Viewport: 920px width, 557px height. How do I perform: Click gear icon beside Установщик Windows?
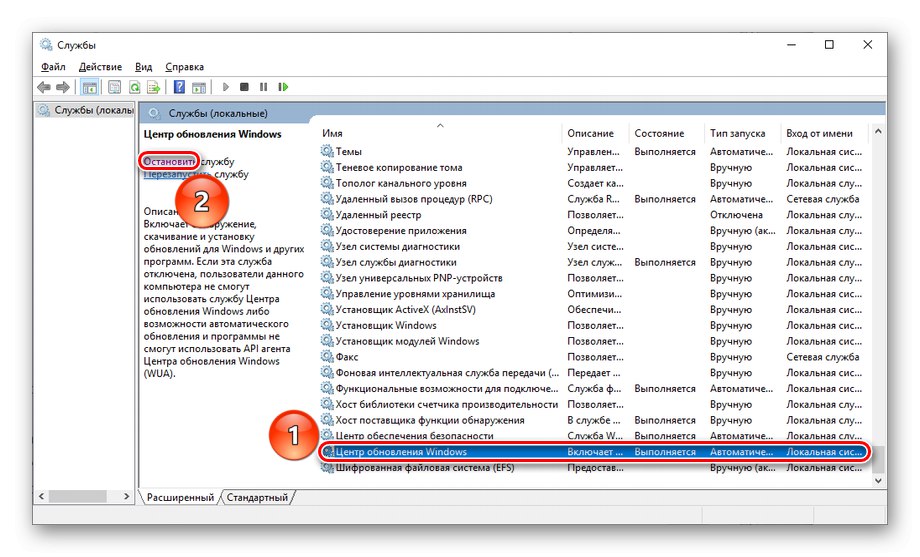click(327, 325)
